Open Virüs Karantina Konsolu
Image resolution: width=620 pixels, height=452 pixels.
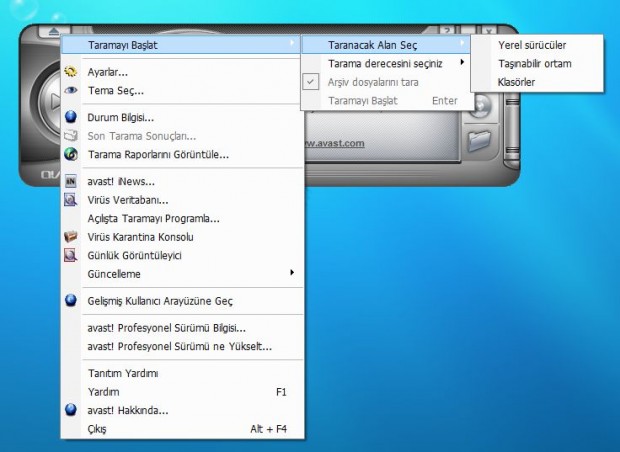[x=182, y=237]
